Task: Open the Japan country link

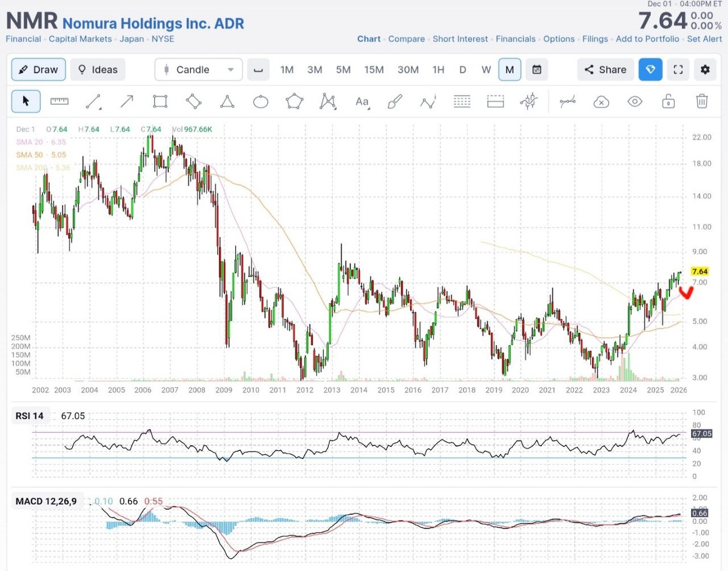Action: tap(132, 39)
